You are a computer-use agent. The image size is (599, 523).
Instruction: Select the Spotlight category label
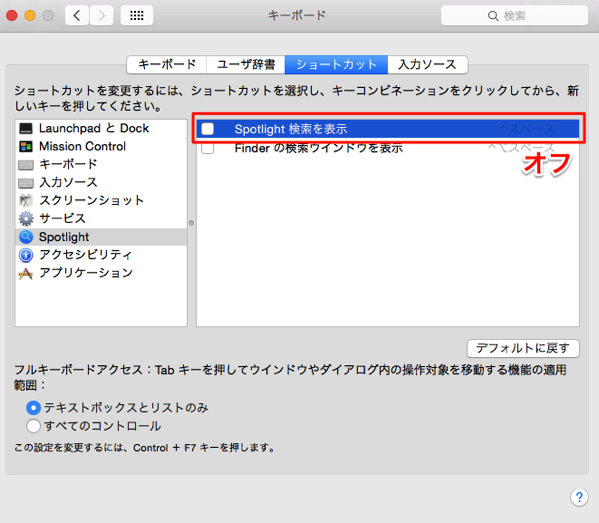pyautogui.click(x=64, y=237)
